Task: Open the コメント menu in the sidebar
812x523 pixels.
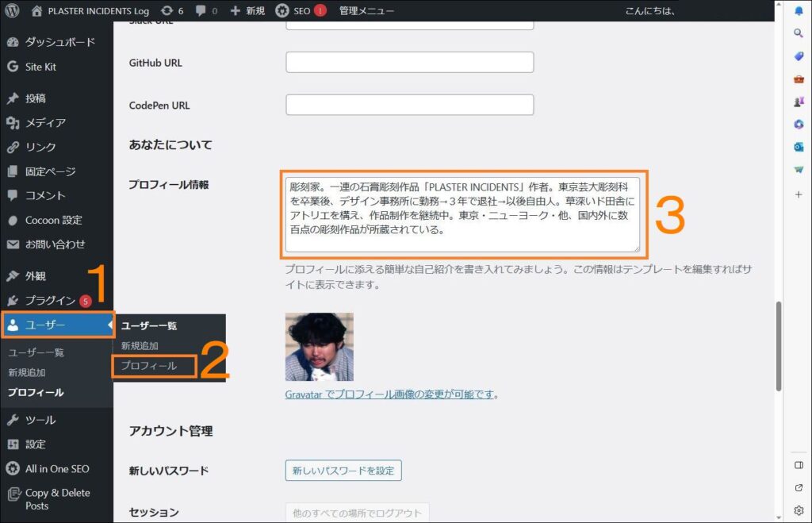Action: (56, 195)
